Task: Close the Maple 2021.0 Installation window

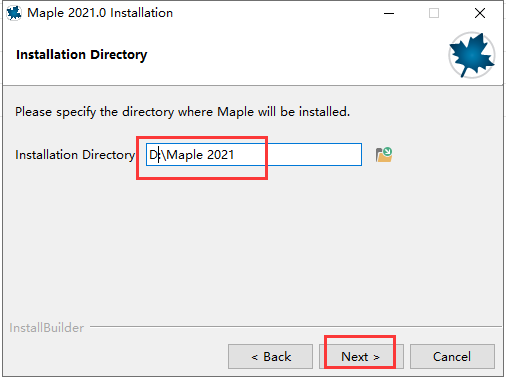Action: [x=480, y=13]
